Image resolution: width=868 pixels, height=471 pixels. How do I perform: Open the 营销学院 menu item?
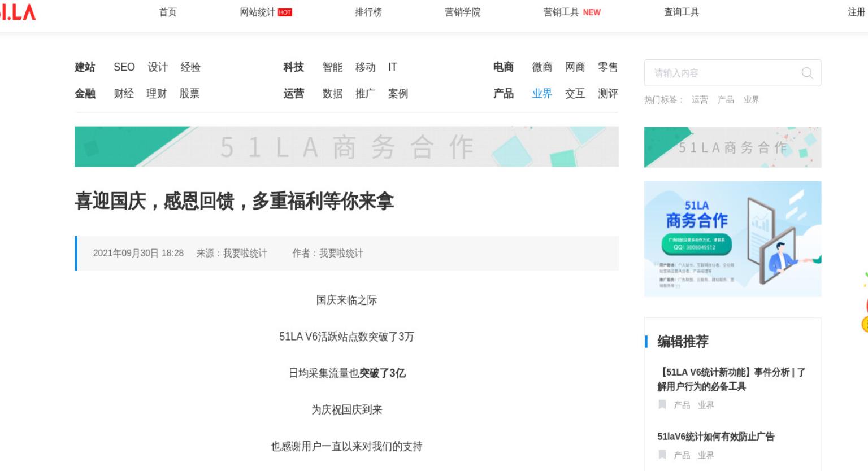click(462, 12)
